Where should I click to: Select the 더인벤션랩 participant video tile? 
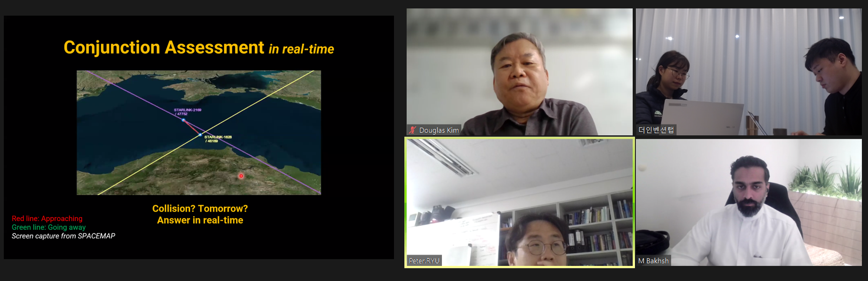[x=748, y=72]
